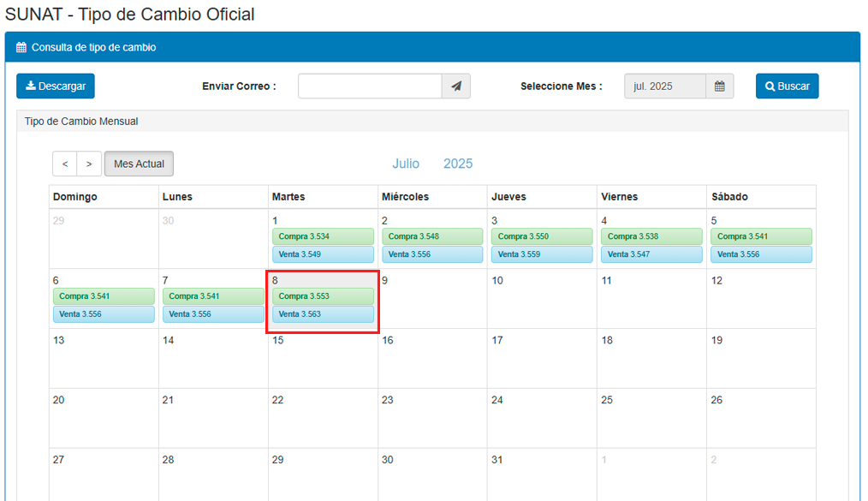This screenshot has width=868, height=501.
Task: Click the Lunes column header
Action: pyautogui.click(x=177, y=196)
